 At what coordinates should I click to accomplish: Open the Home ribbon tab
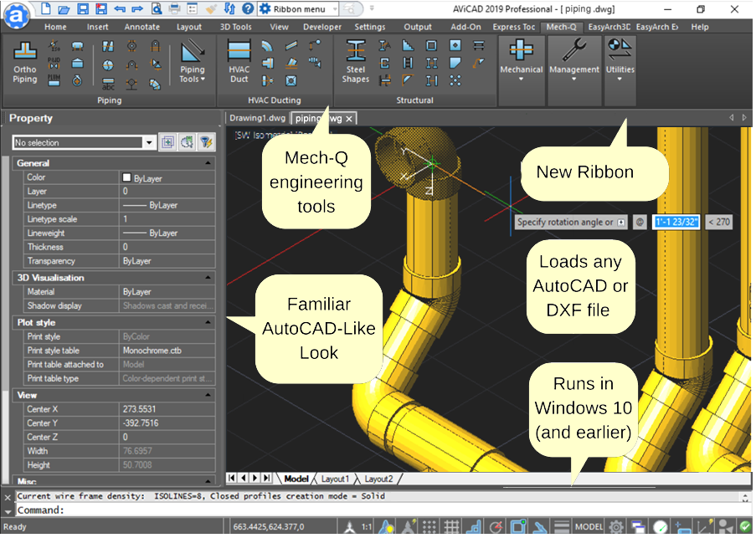coord(55,27)
